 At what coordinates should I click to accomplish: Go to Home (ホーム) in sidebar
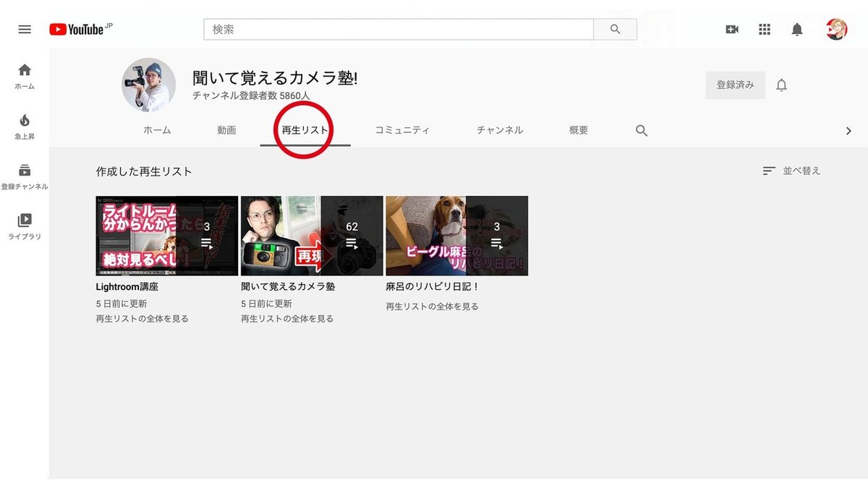point(25,76)
